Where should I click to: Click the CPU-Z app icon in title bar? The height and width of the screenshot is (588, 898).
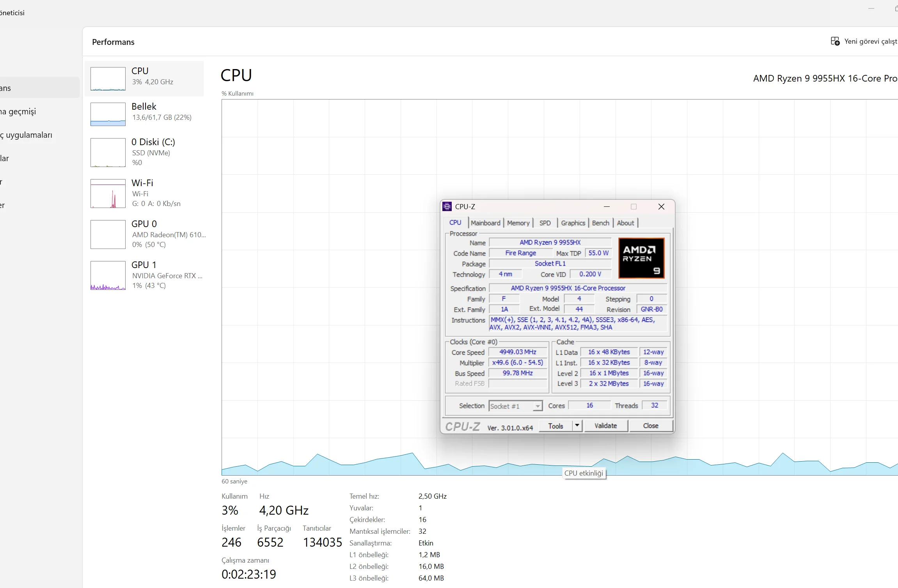click(447, 206)
